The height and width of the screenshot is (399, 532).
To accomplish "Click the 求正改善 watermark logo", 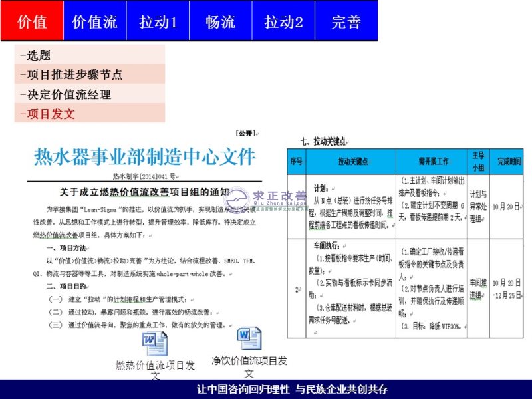I will coord(266,198).
